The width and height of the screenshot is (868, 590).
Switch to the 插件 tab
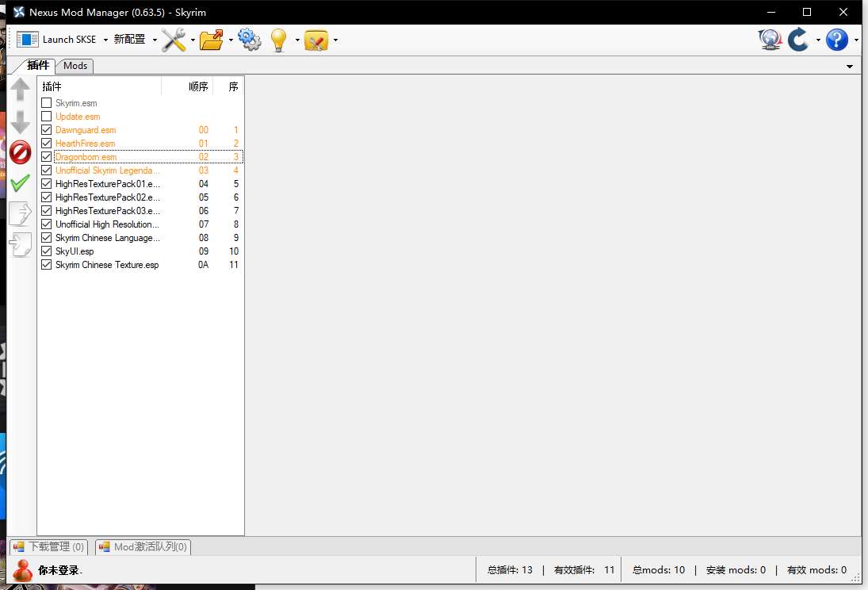37,65
